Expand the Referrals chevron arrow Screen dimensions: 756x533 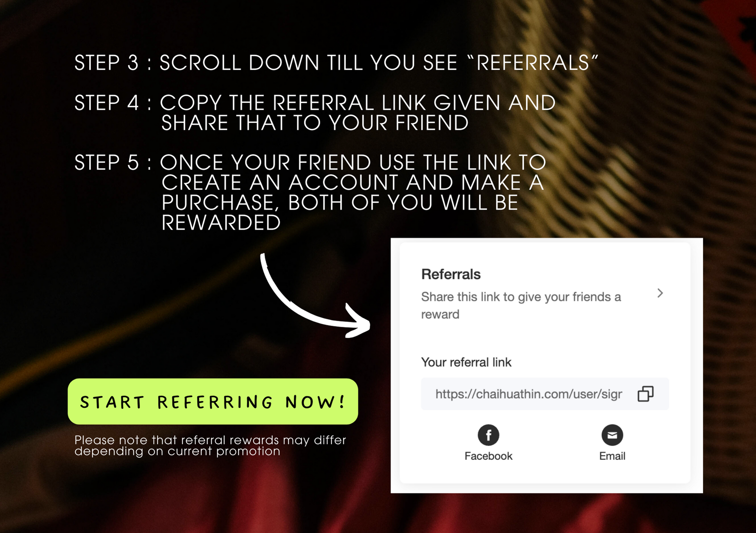[x=660, y=293]
